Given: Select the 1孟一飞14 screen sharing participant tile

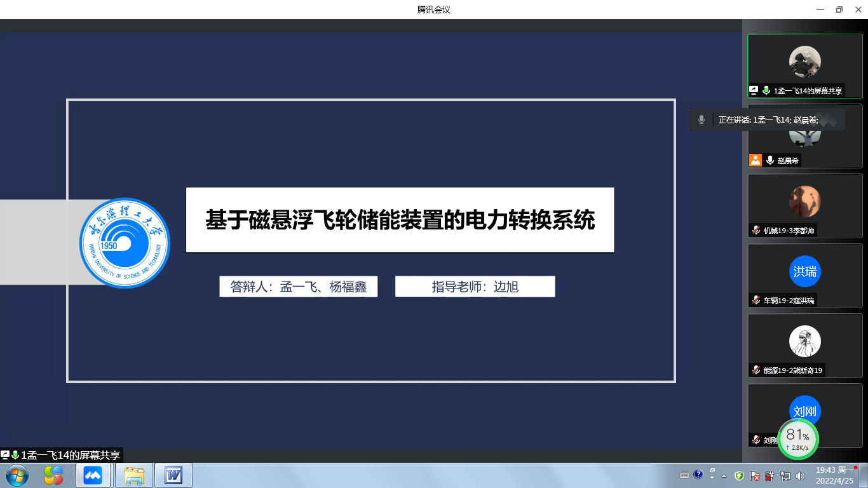Looking at the screenshot, I should tap(804, 65).
